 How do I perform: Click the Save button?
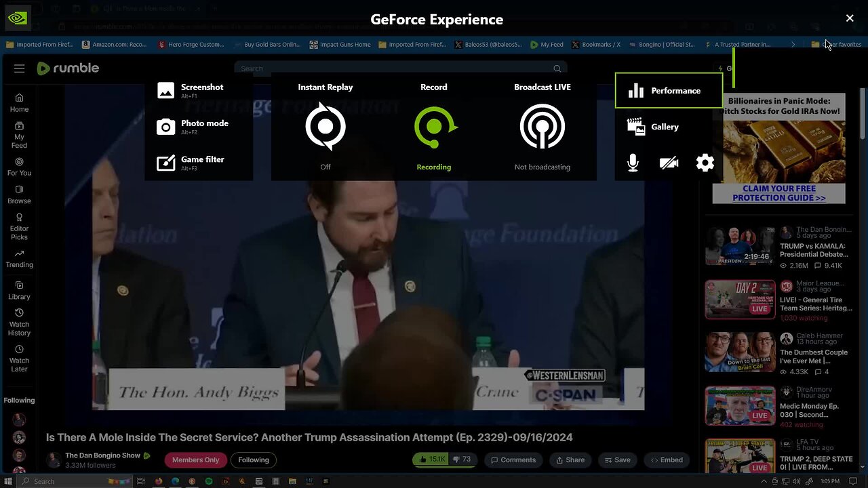(616, 460)
